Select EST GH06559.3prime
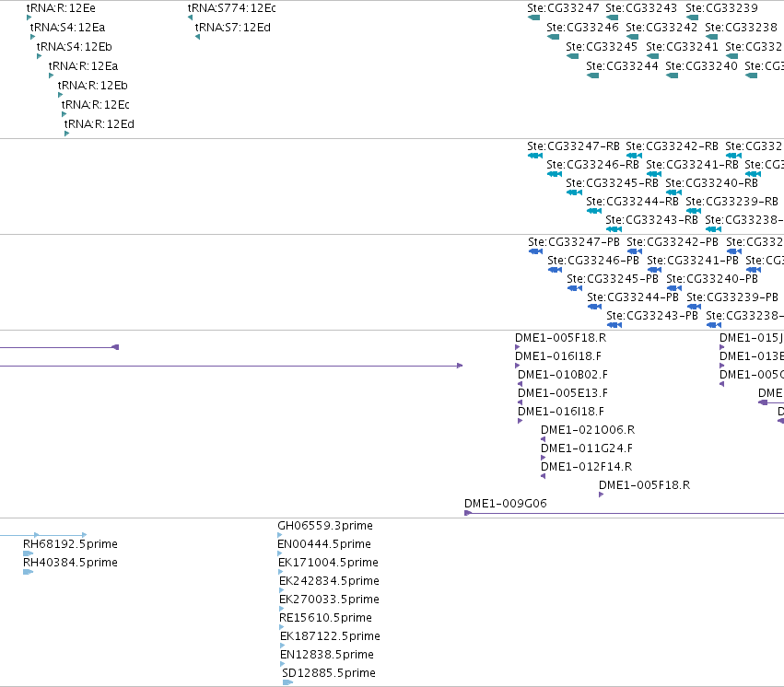Screen dimensions: 784x687 pyautogui.click(x=325, y=526)
